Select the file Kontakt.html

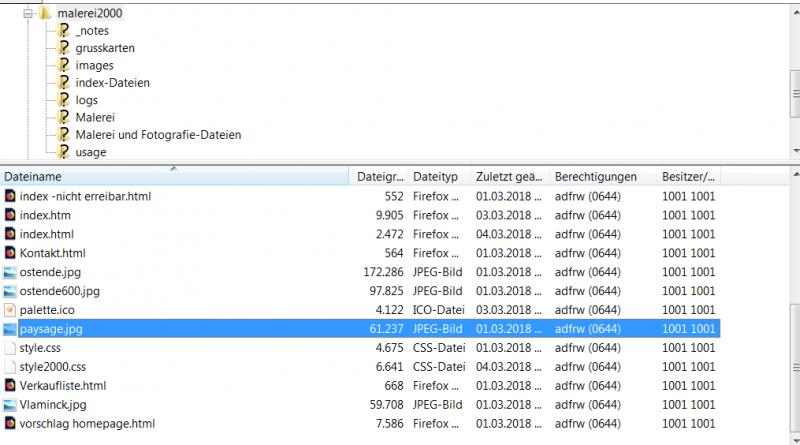coord(52,253)
